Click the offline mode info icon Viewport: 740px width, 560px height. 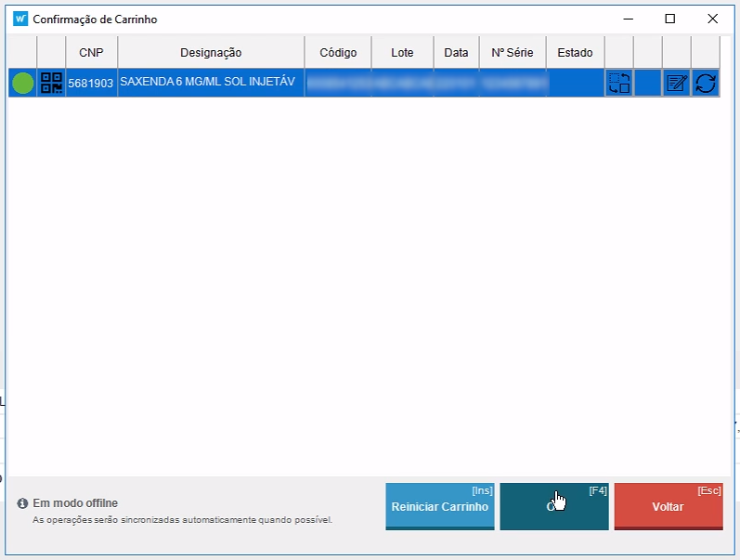22,503
